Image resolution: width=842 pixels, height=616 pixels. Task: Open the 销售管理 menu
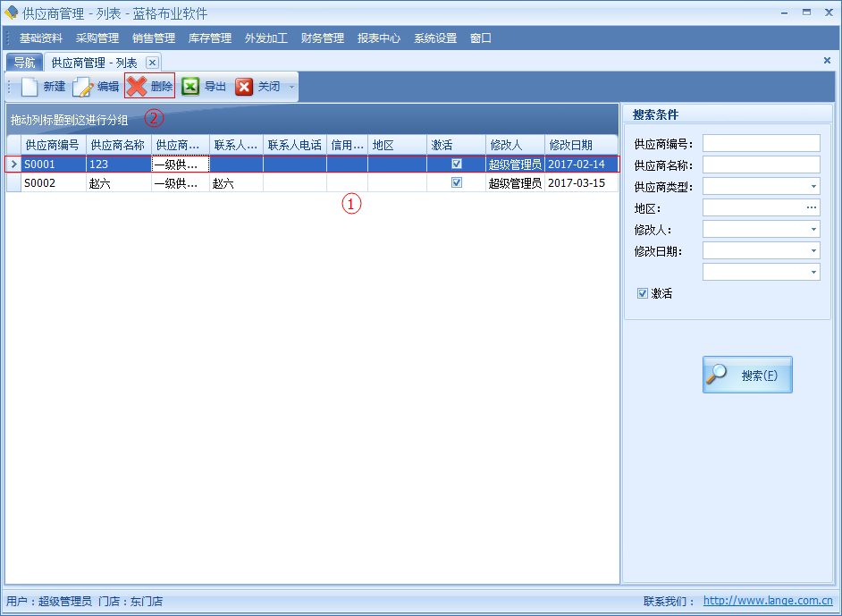[154, 38]
